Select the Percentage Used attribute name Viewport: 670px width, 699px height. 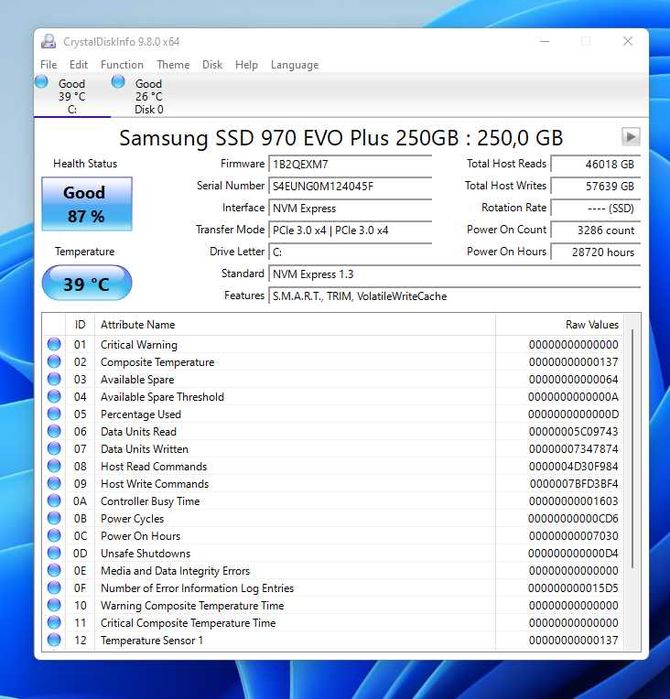pyautogui.click(x=141, y=414)
